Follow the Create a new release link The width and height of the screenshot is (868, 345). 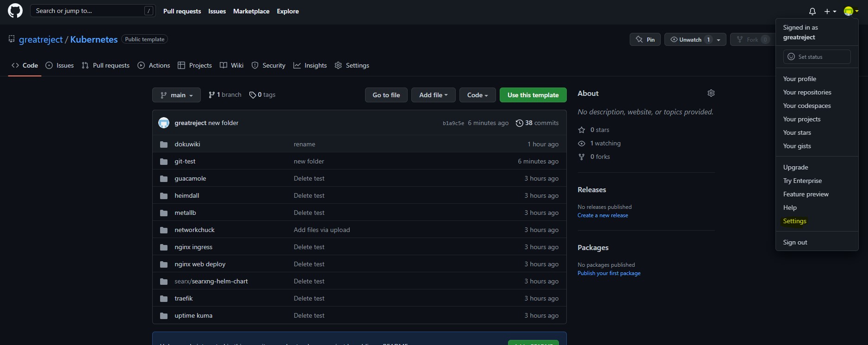coord(602,215)
